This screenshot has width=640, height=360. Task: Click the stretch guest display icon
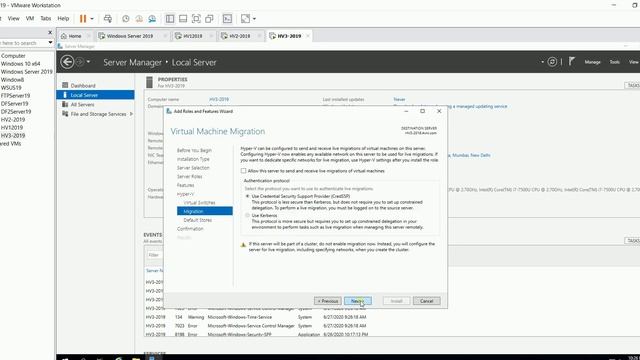tap(245, 19)
